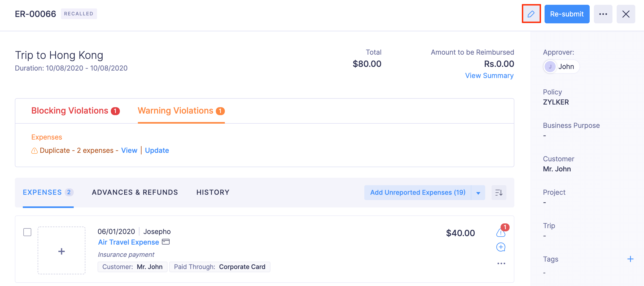Viewport: 644px width, 286px height.
Task: Expand the Add Unreported Expenses dropdown arrow
Action: [478, 193]
